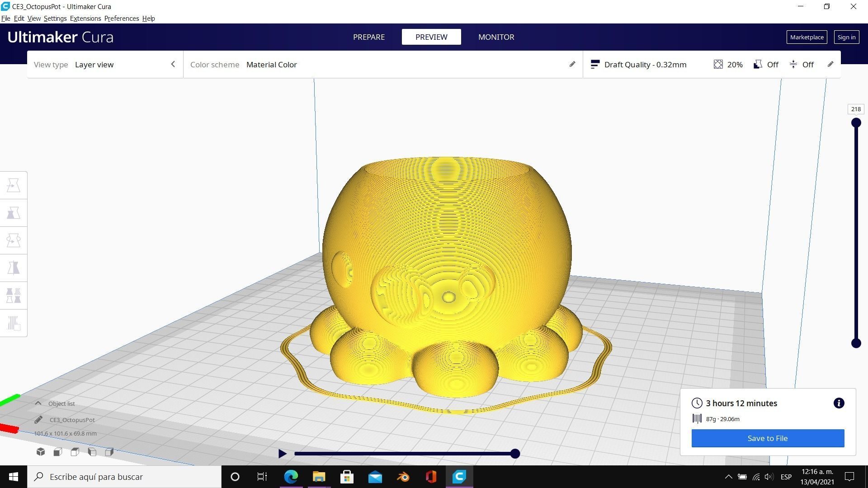The width and height of the screenshot is (868, 488).
Task: Open the Marketplace
Action: (x=807, y=37)
